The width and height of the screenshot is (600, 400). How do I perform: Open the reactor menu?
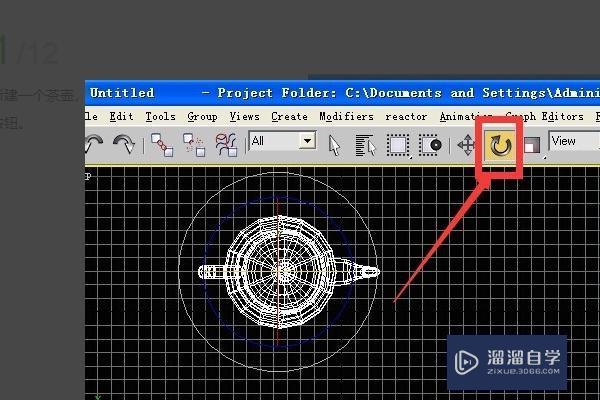pyautogui.click(x=406, y=116)
